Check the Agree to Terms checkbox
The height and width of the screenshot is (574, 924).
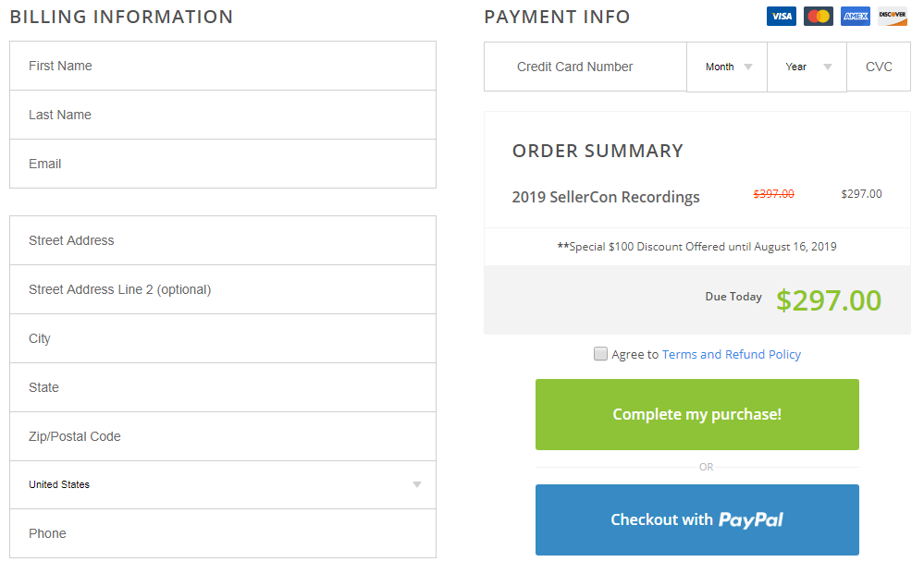click(601, 354)
